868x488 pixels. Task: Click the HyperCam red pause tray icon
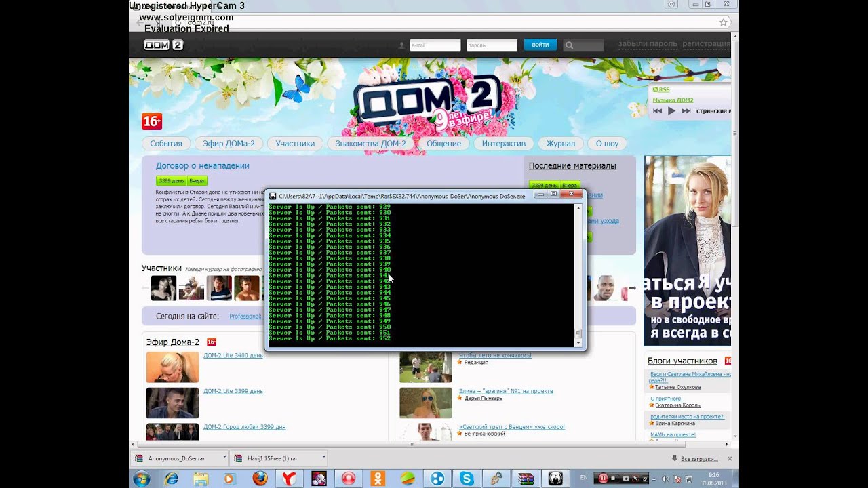[603, 479]
